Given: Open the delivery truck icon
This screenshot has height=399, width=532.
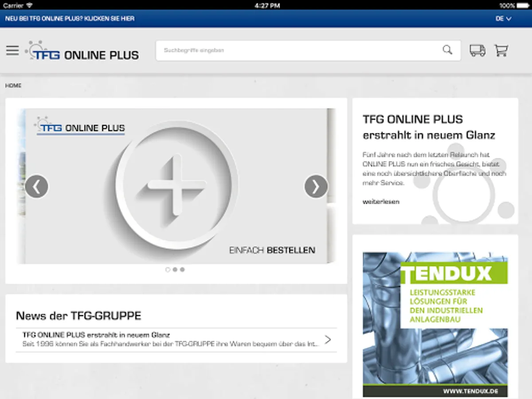Looking at the screenshot, I should (477, 51).
